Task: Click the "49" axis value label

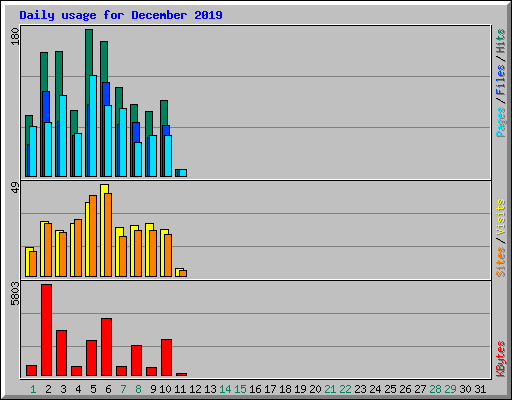Action: 15,188
